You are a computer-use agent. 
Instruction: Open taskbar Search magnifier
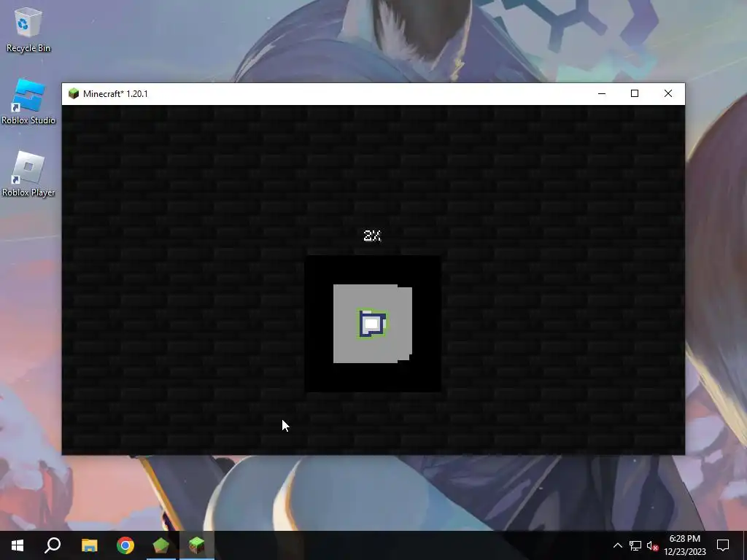tap(53, 545)
